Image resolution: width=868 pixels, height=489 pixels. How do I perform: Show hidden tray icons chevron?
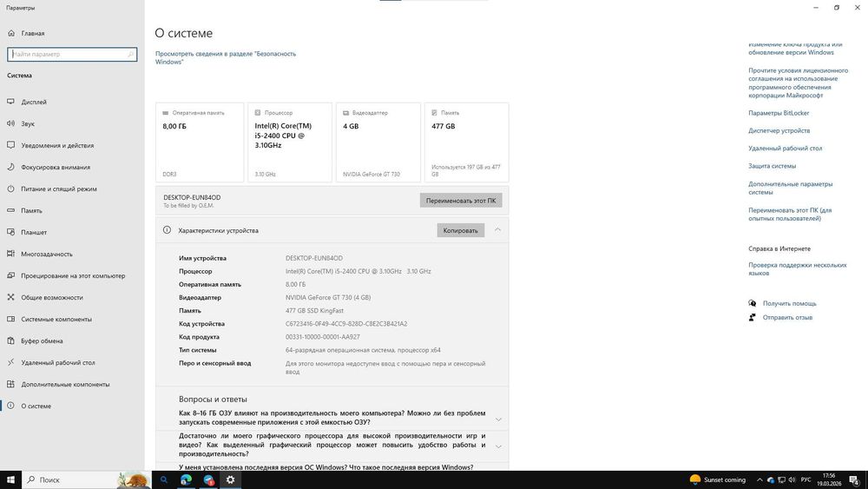point(759,480)
